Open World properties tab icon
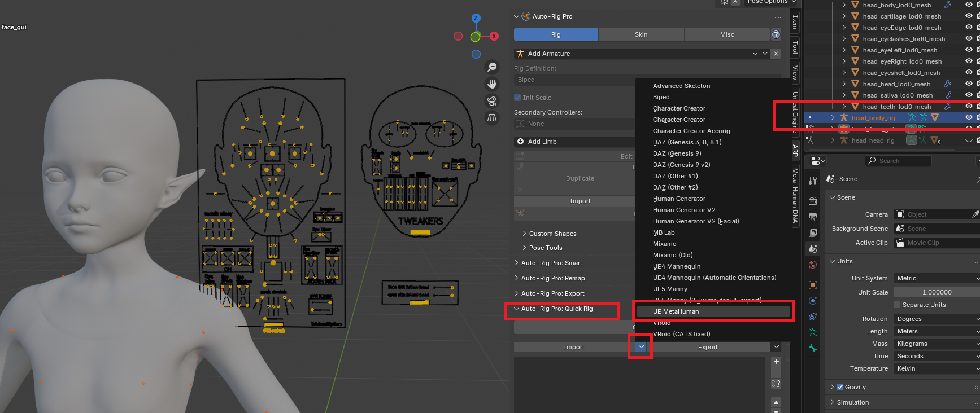 point(813,265)
